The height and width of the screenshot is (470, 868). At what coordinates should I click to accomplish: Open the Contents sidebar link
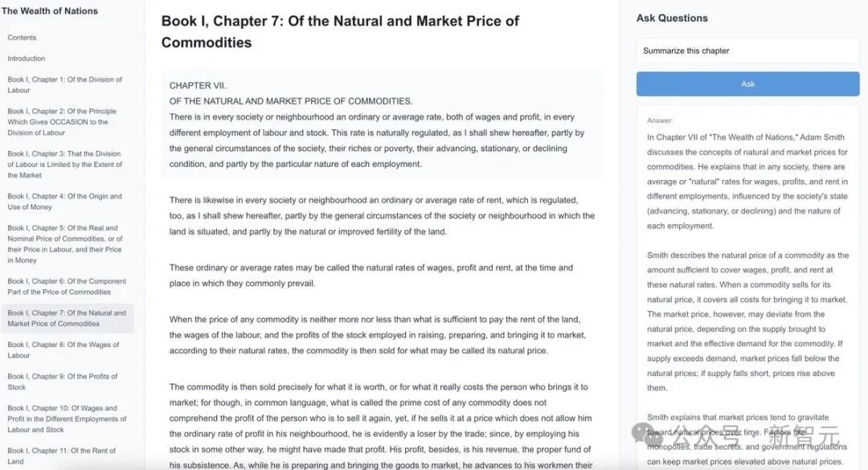click(23, 38)
